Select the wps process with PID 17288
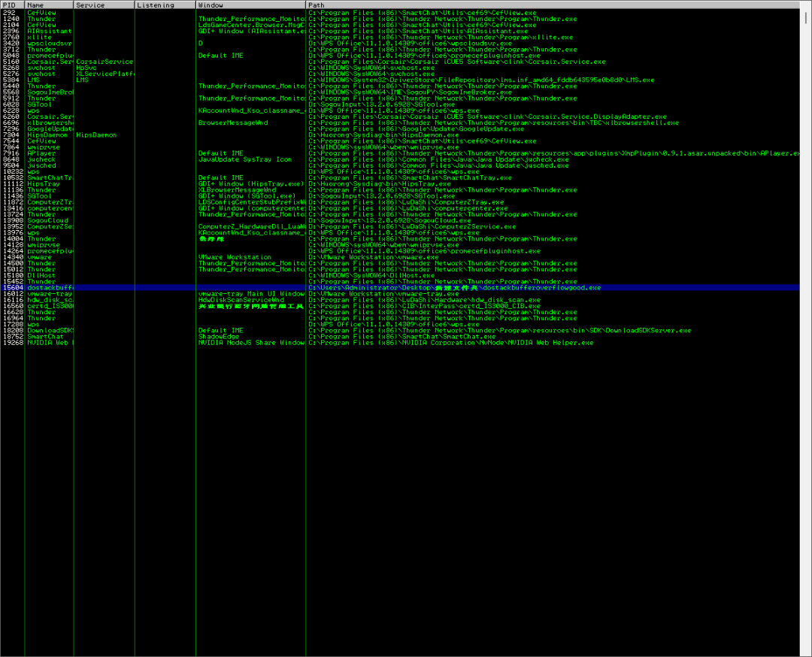Image resolution: width=812 pixels, height=657 pixels. 400,325
